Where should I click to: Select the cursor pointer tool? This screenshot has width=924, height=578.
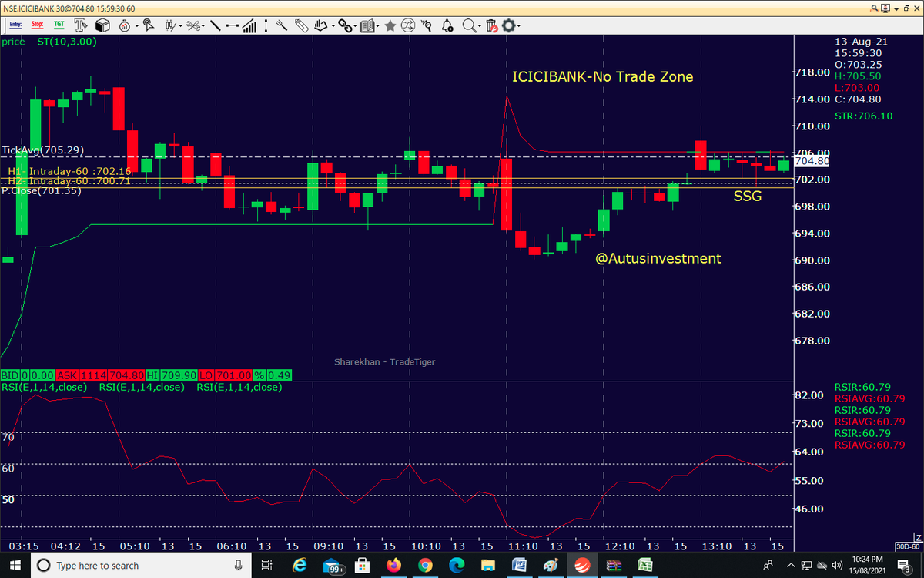(147, 25)
